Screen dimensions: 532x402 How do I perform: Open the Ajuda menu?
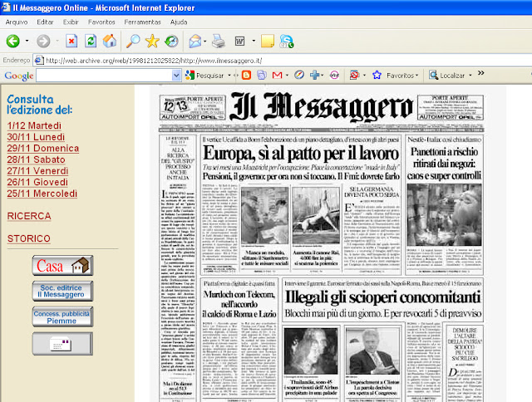coord(179,22)
